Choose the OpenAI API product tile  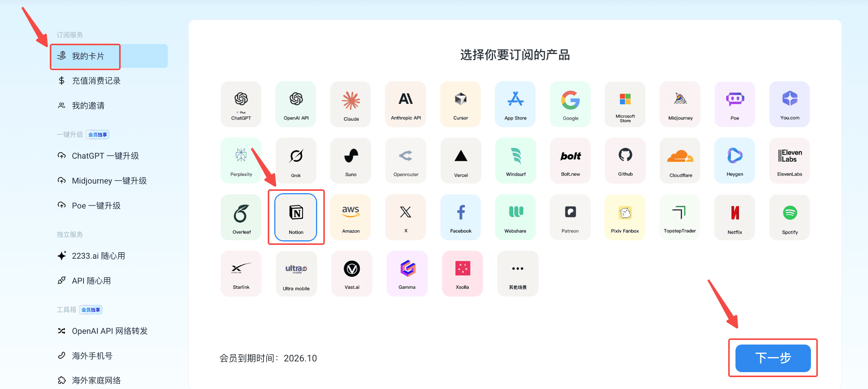pos(296,104)
